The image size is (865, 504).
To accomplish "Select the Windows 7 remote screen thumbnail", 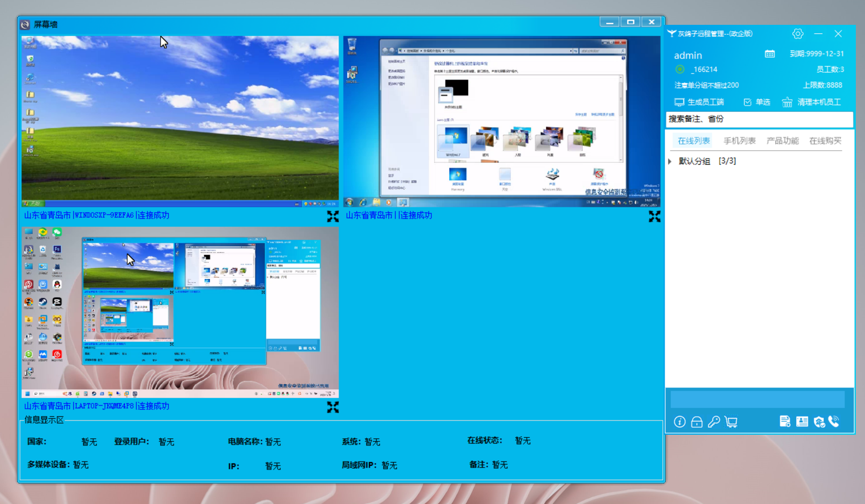I will (x=501, y=121).
